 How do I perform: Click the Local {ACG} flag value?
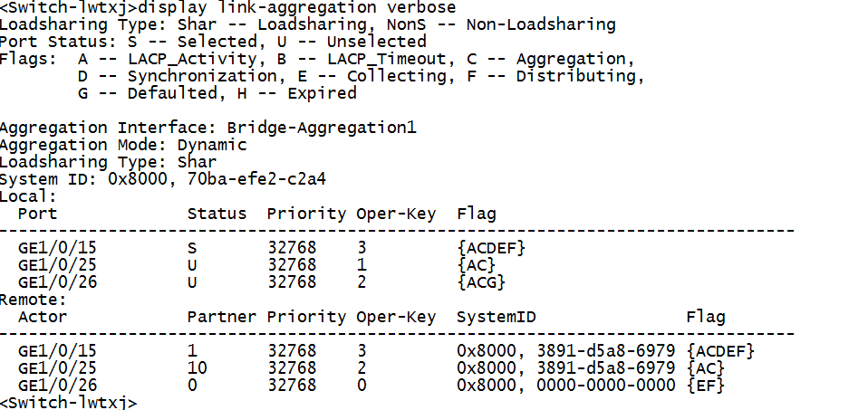481,282
